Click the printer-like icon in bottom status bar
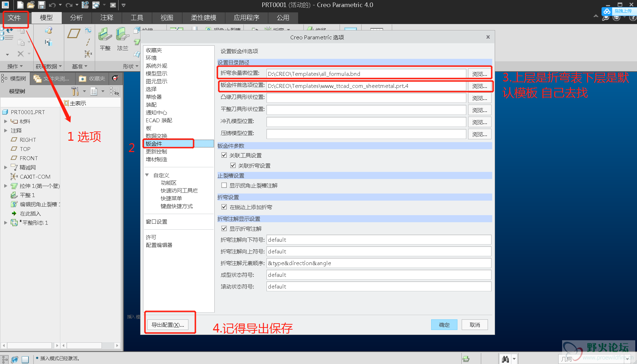 tap(466, 359)
